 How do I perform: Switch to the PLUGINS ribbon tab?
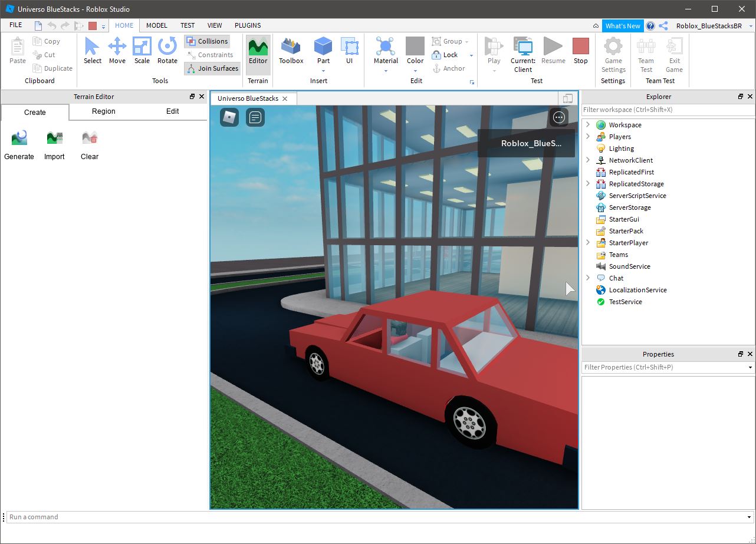click(x=248, y=25)
